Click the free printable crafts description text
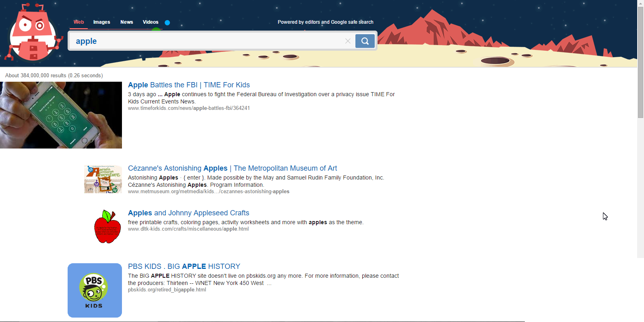This screenshot has height=322, width=644. [x=246, y=222]
